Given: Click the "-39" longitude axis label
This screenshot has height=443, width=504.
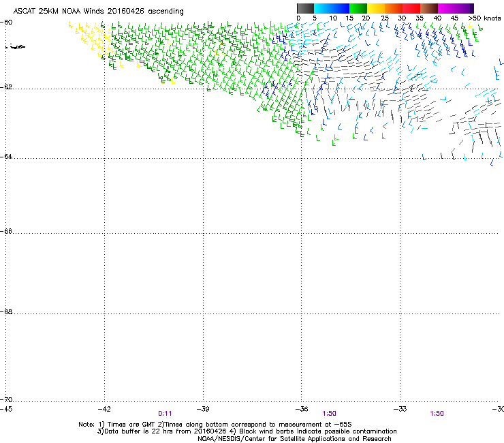Looking at the screenshot, I should pos(203,409).
